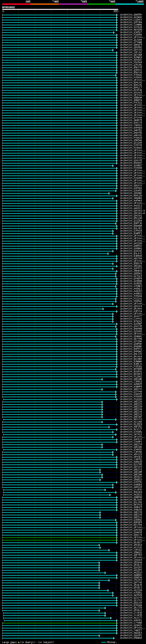Screen dimensions: 146x644
Task: Select the UniRef100_Q9TC93 hit label
Action: [x=131, y=50]
